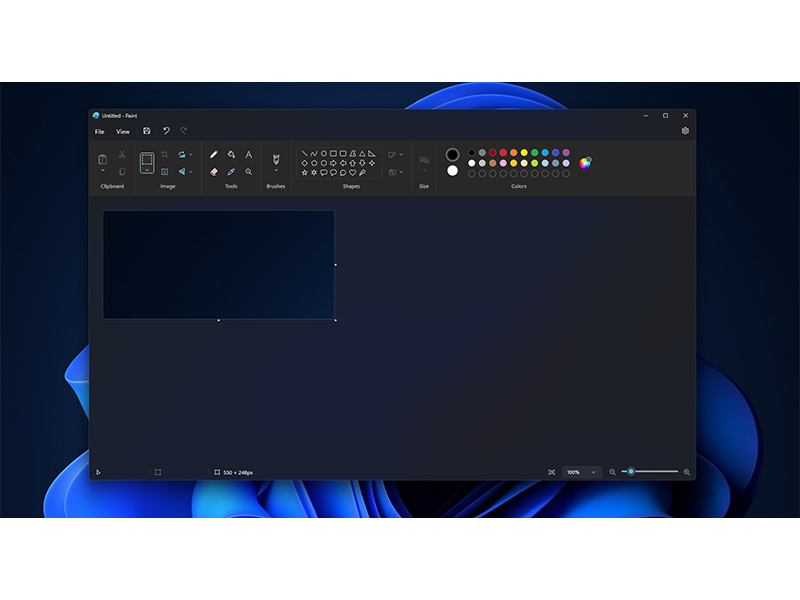Pick the Heart shape
This screenshot has height=600, width=800.
point(353,173)
